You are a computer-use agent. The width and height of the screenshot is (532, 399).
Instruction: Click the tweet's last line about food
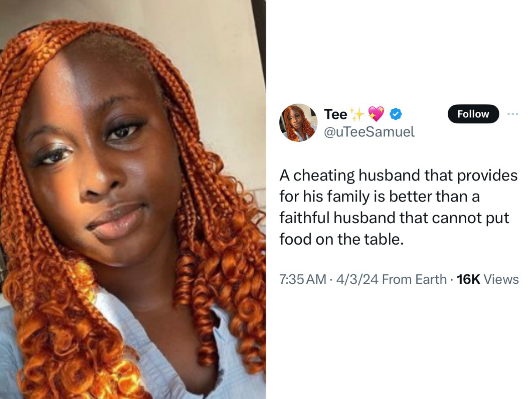[341, 239]
